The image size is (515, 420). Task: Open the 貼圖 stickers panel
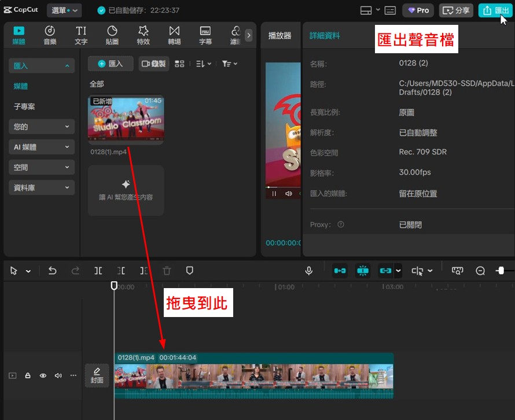coord(112,35)
